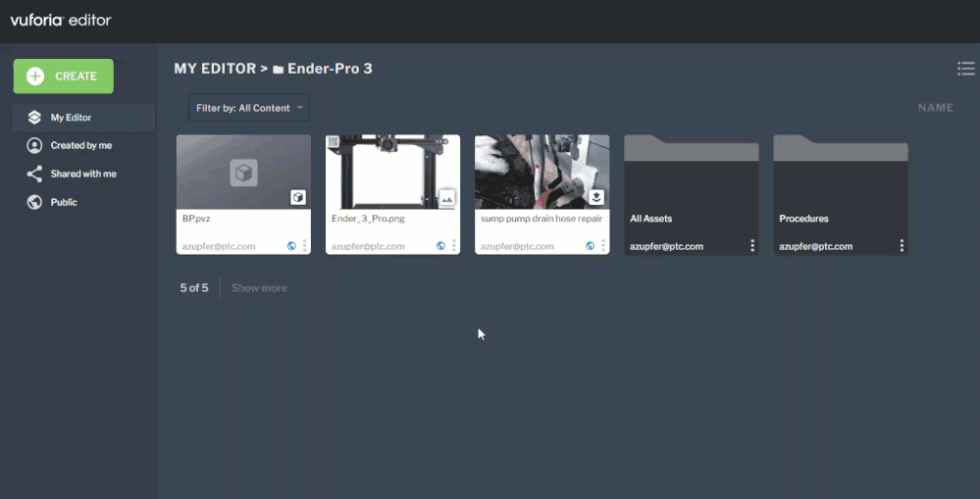This screenshot has width=980, height=499.
Task: Open sump pump drain hose repair thumbnail
Action: pyautogui.click(x=542, y=173)
